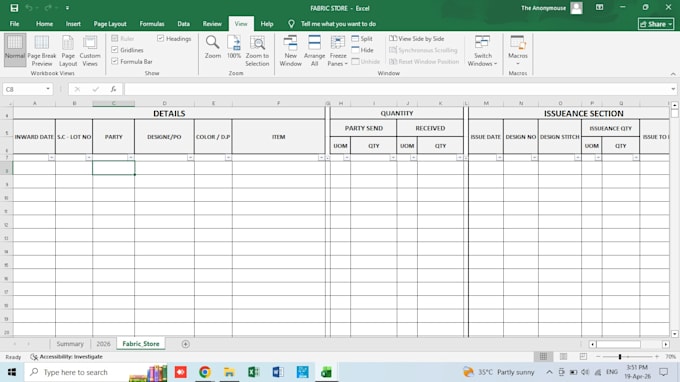
Task: Open a New Window
Action: point(290,51)
